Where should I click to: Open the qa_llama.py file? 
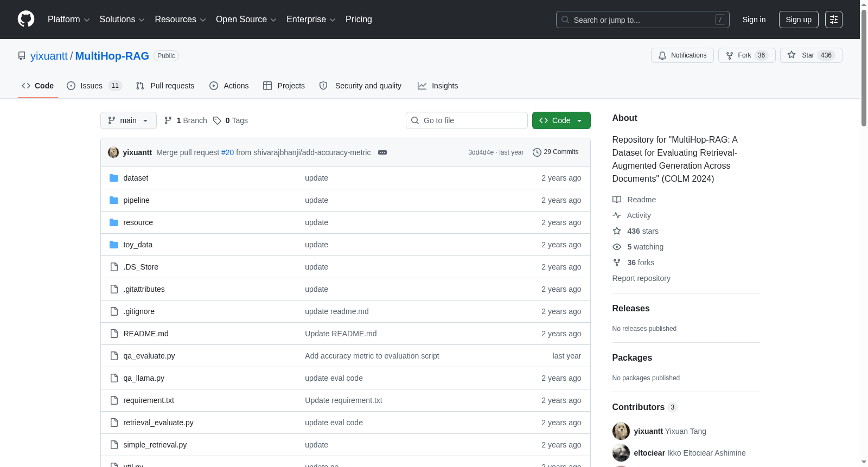[144, 378]
